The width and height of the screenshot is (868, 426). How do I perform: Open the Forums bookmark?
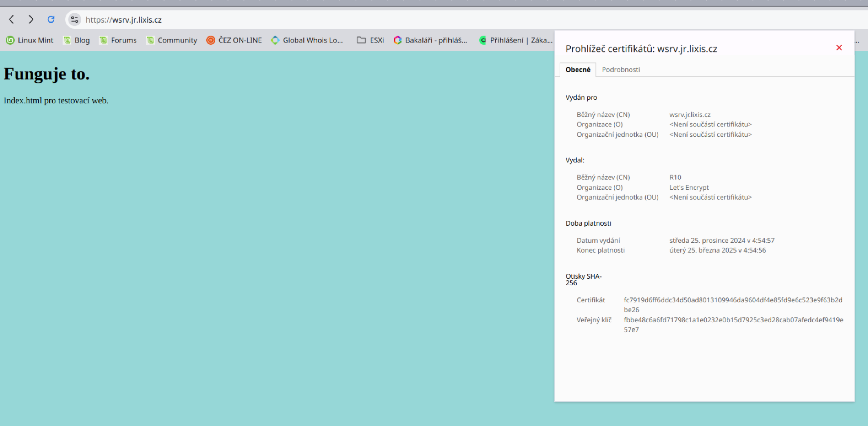118,40
